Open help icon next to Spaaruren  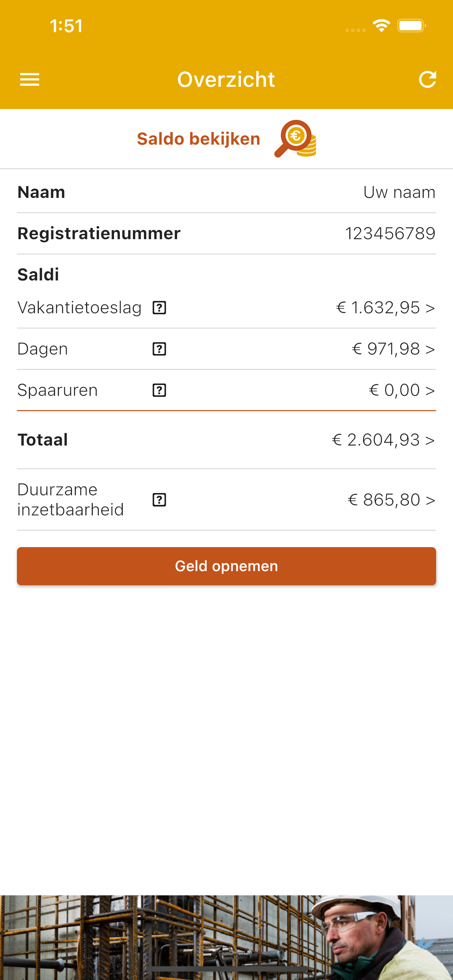pos(159,390)
